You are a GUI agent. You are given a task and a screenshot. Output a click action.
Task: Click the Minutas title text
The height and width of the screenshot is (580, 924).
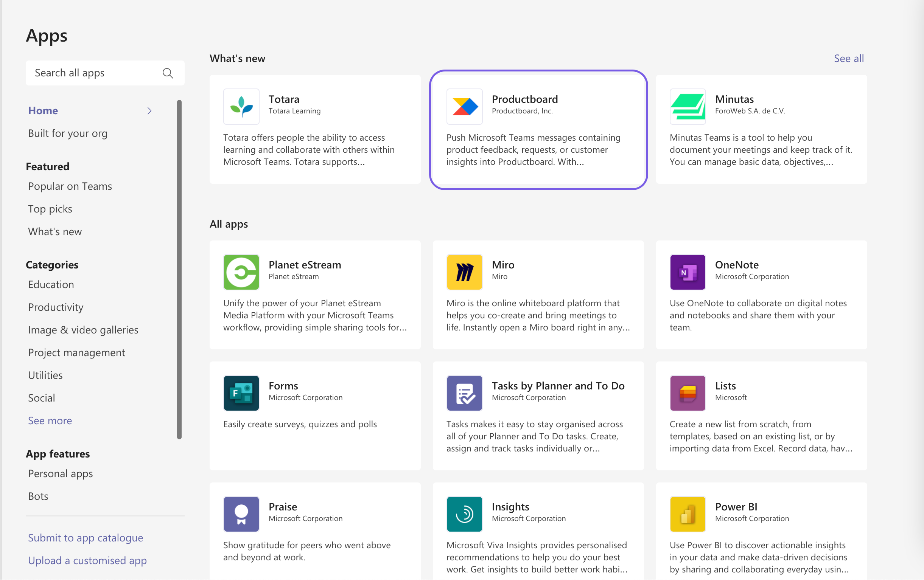pos(734,99)
